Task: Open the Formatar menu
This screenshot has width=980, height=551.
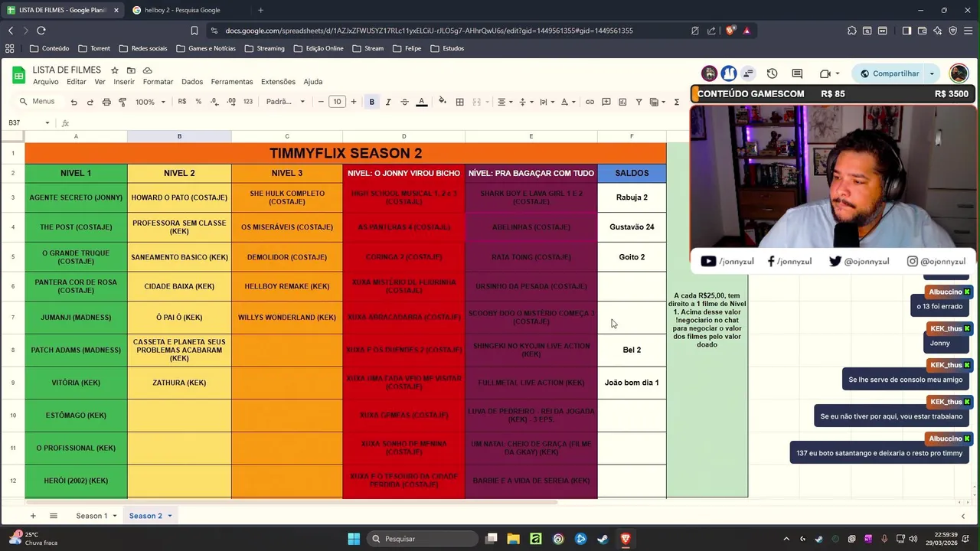Action: [158, 82]
